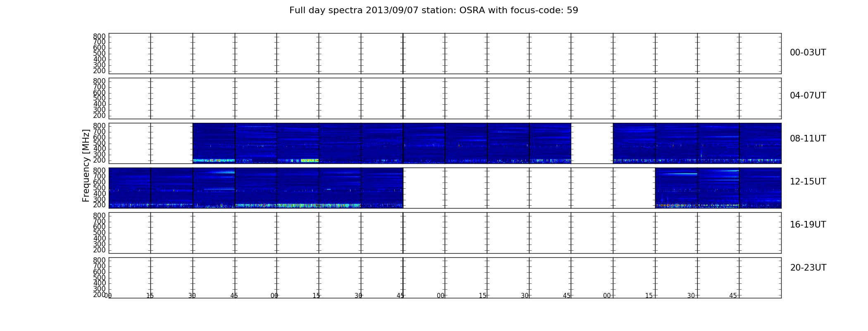The width and height of the screenshot is (868, 331).
Task: Click the 700 tick label of the 12-15UT panel
Action: click(99, 176)
